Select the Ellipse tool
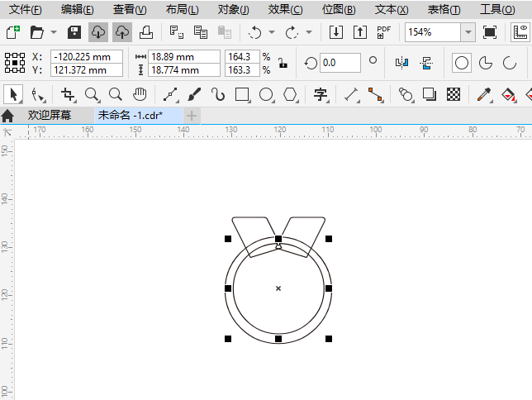The width and height of the screenshot is (532, 400). click(266, 94)
